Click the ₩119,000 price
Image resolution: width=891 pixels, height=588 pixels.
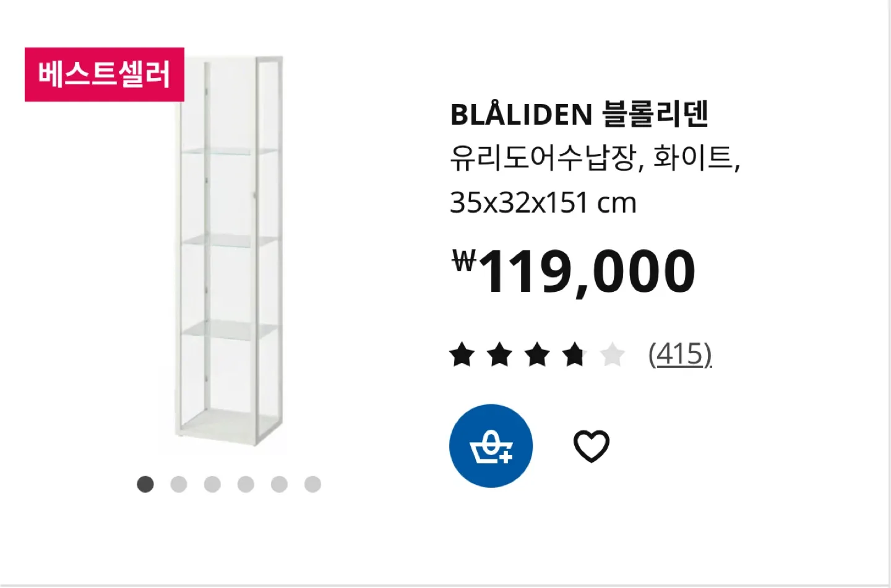point(573,271)
